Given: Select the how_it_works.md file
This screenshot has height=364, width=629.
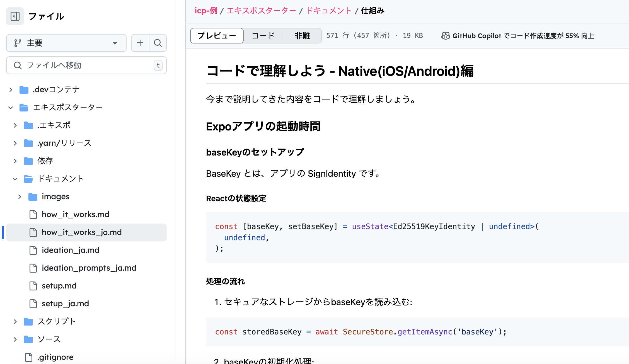Looking at the screenshot, I should pyautogui.click(x=76, y=214).
